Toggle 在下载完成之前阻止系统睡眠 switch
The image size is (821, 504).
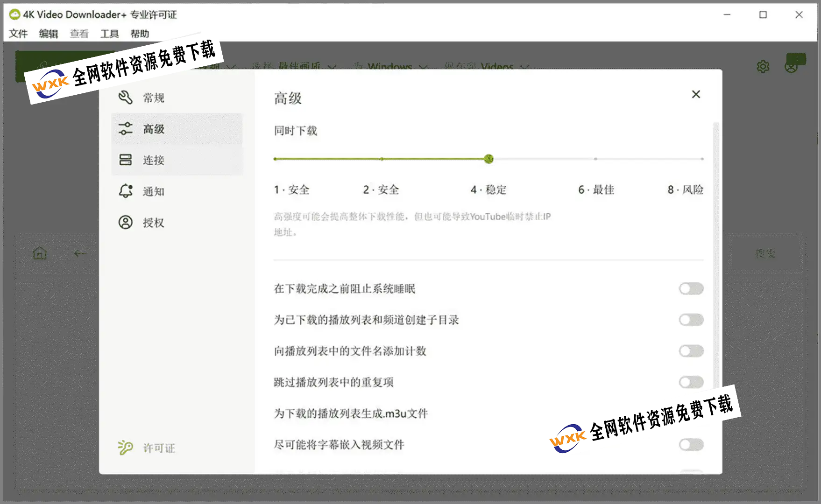pyautogui.click(x=691, y=288)
